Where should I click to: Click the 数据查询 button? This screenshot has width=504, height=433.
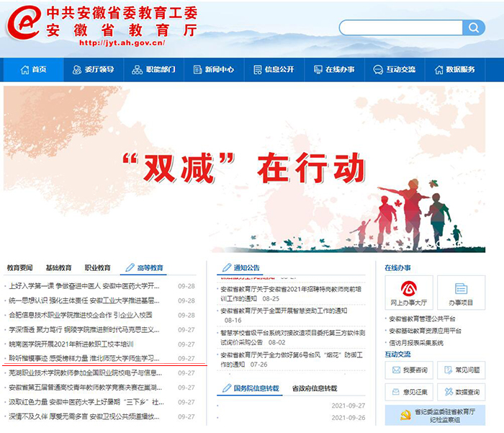(460, 392)
